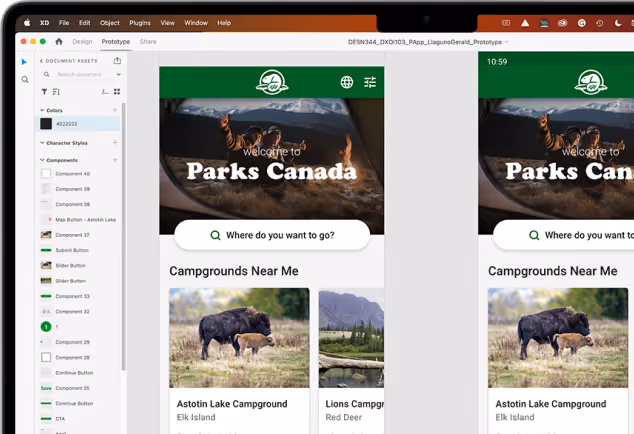The image size is (634, 434).
Task: Click the sort order icon in assets
Action: (56, 92)
